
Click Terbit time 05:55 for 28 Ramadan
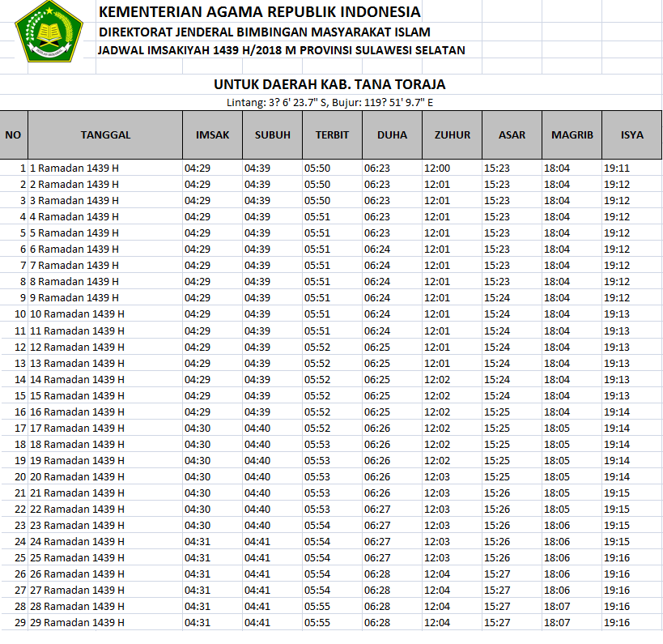[333, 607]
